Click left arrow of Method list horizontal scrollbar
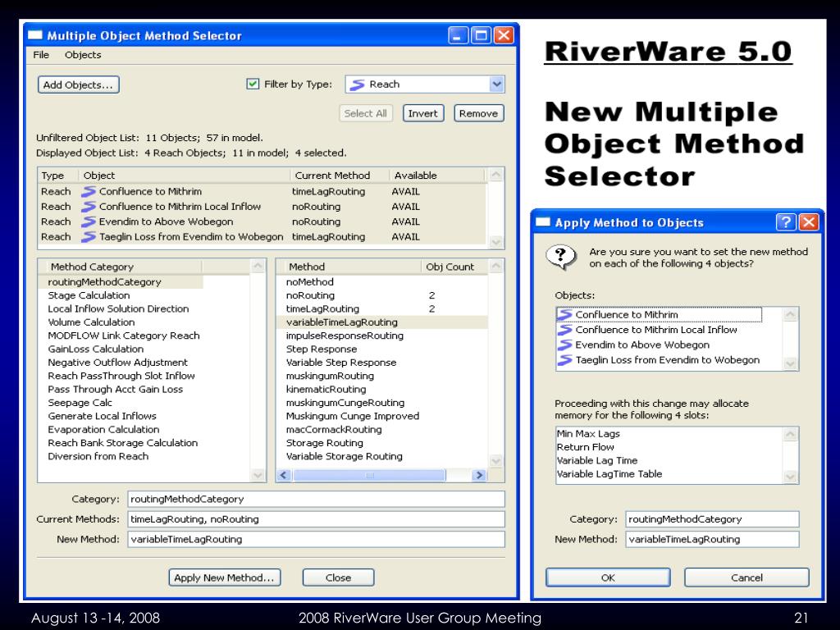 (283, 475)
